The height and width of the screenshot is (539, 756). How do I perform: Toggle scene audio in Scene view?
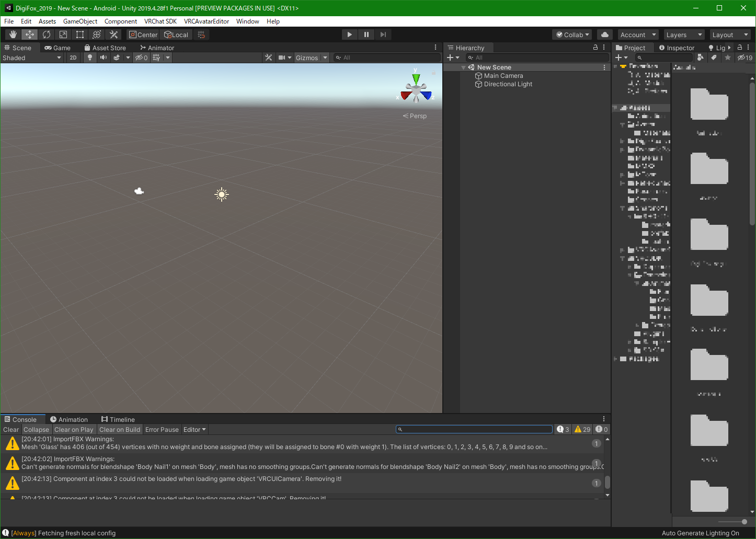[104, 58]
